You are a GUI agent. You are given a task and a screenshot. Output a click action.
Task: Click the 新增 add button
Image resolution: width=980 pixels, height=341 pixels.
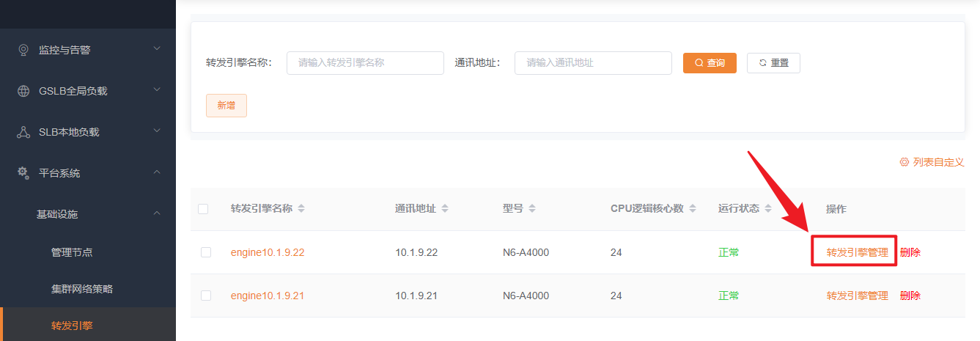click(x=226, y=106)
